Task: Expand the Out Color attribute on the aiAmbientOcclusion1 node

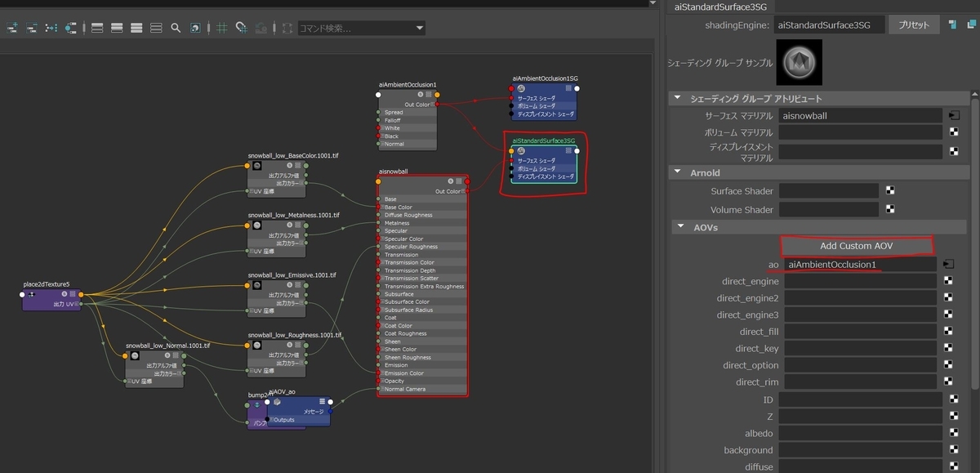Action: pos(434,104)
